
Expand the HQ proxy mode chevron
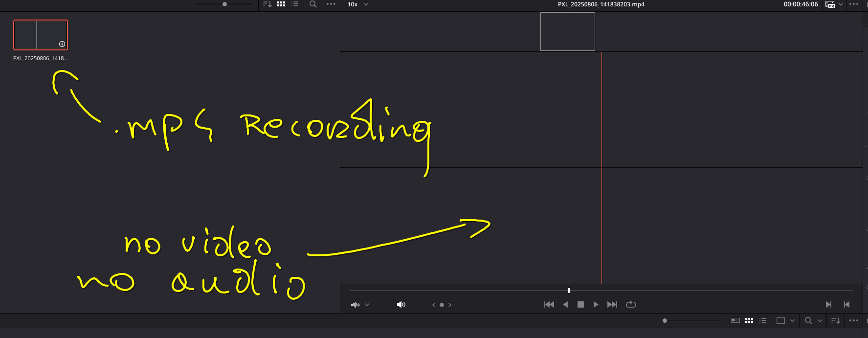[x=841, y=4]
